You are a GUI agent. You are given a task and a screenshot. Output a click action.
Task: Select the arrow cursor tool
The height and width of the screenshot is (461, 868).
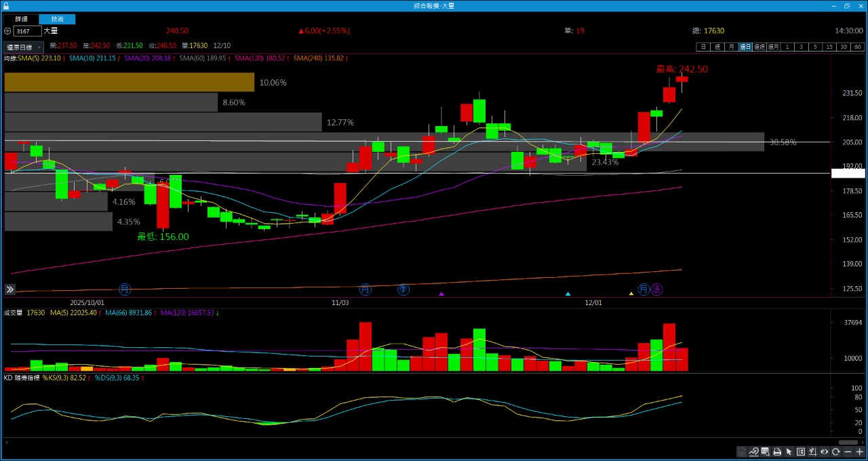pyautogui.click(x=789, y=452)
